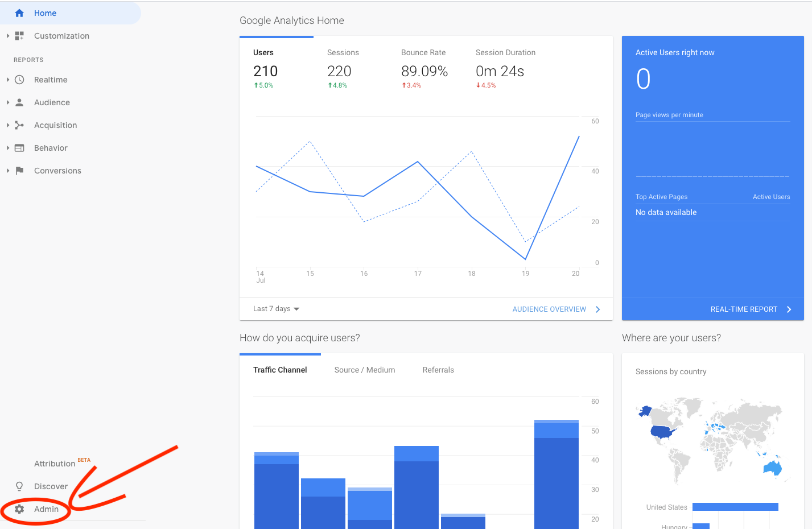Viewport: 812px width, 529px height.
Task: Click the Acquisition branching arrows icon
Action: [19, 125]
